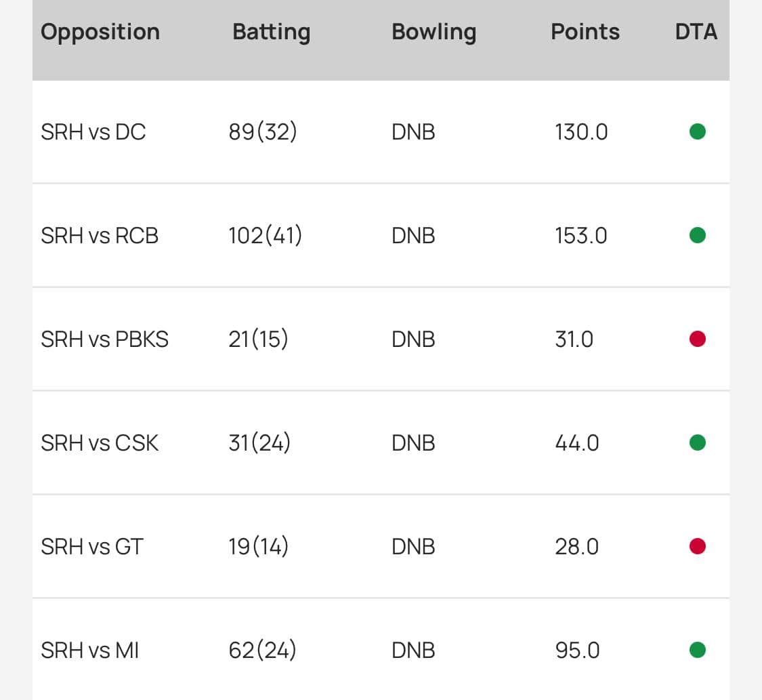Open the SRH vs DC match row
Viewport: 762px width, 700px height.
tap(93, 132)
